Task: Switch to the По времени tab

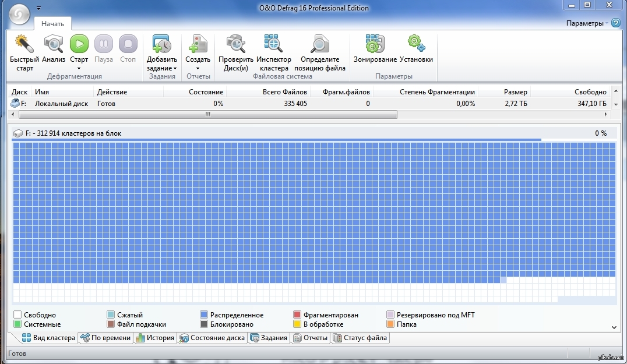Action: [x=105, y=338]
